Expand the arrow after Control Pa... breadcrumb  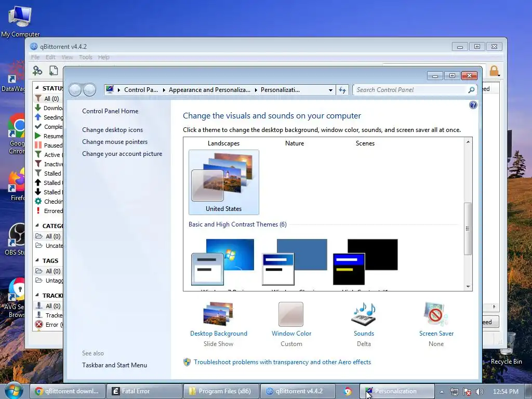164,90
